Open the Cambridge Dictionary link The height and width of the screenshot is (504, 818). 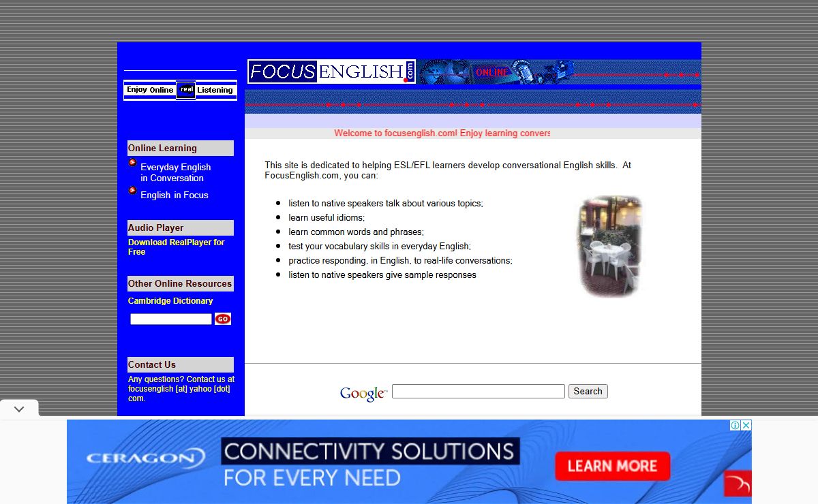pyautogui.click(x=170, y=300)
